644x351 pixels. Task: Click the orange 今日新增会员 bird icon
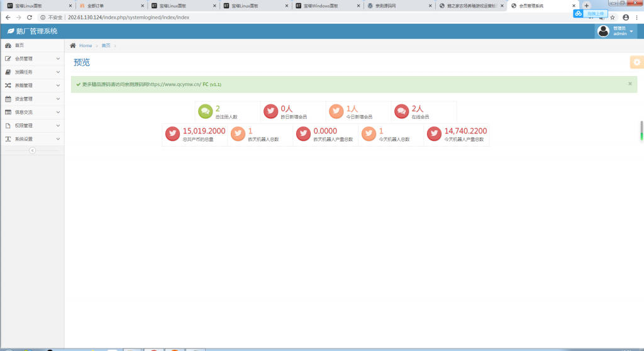[x=336, y=111]
